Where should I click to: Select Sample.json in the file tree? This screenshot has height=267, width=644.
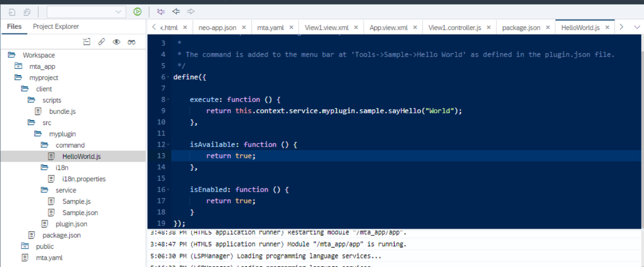(x=80, y=212)
